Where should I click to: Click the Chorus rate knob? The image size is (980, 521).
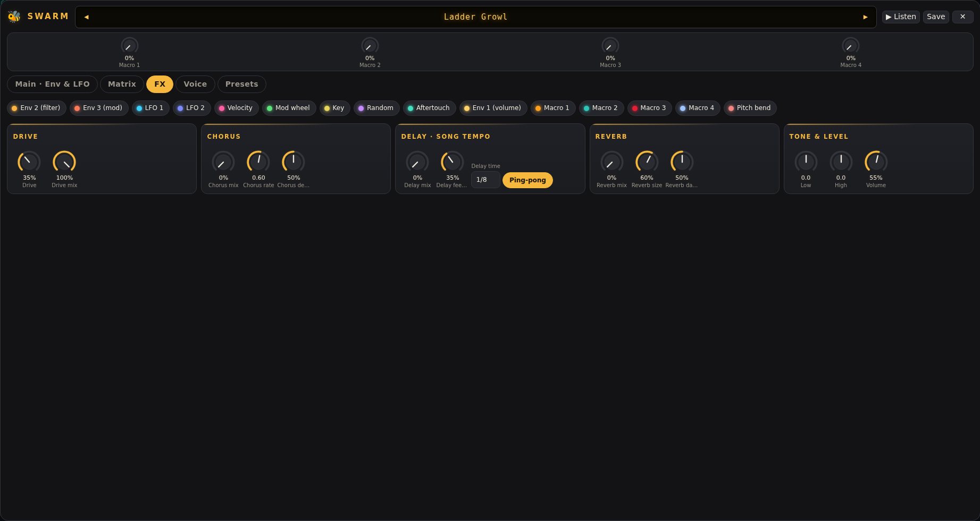pos(258,162)
